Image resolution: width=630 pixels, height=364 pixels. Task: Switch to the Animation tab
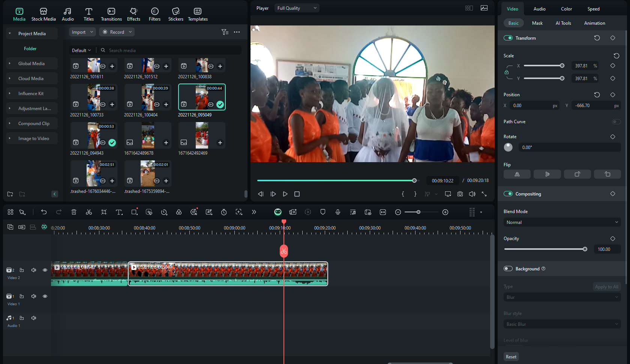[x=594, y=23]
